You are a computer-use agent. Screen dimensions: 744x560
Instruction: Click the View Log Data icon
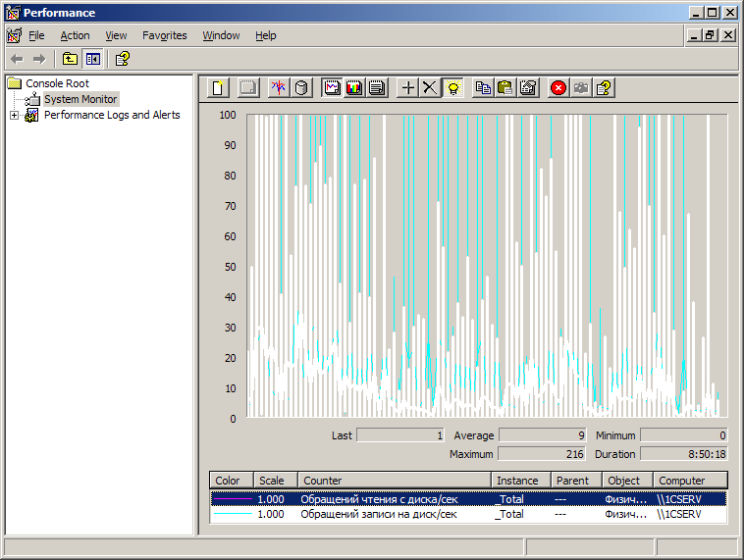301,88
